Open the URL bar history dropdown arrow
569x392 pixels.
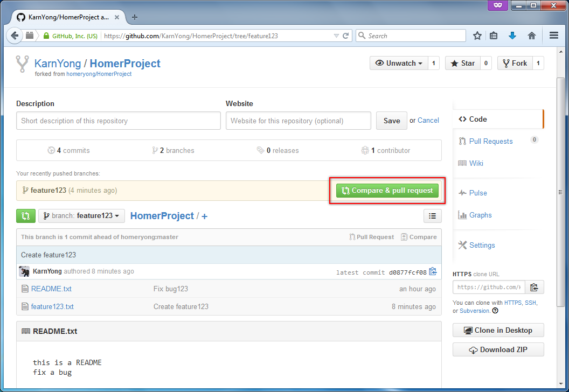coord(336,36)
